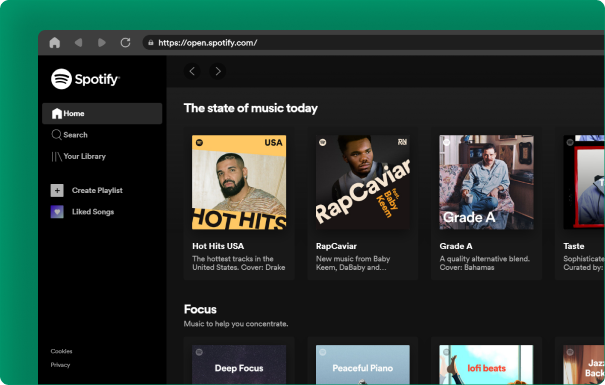Click the RapCaviar playlist title
Viewport: 605px width, 385px height.
click(336, 246)
